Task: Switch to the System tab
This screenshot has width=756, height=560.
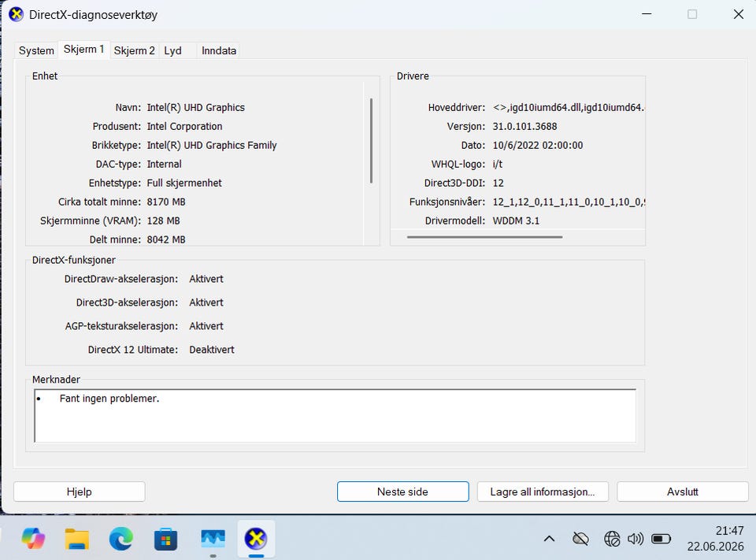Action: 36,50
